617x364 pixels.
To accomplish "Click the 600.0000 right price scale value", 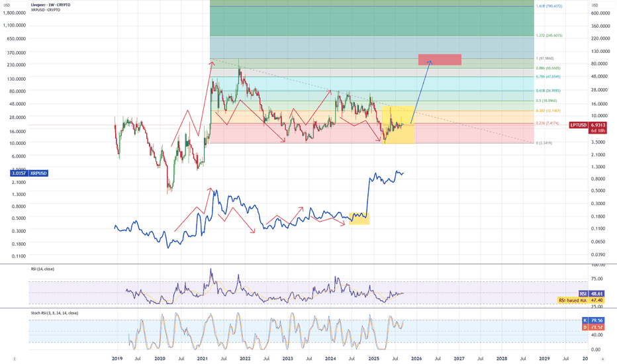I will click(600, 13).
